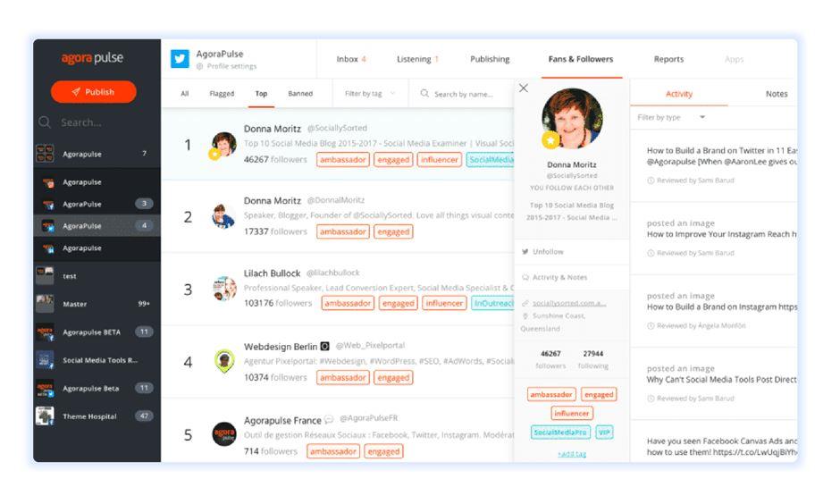Screen dimensions: 840x504
Task: Select the Fans & Followers tab
Action: coord(581,59)
